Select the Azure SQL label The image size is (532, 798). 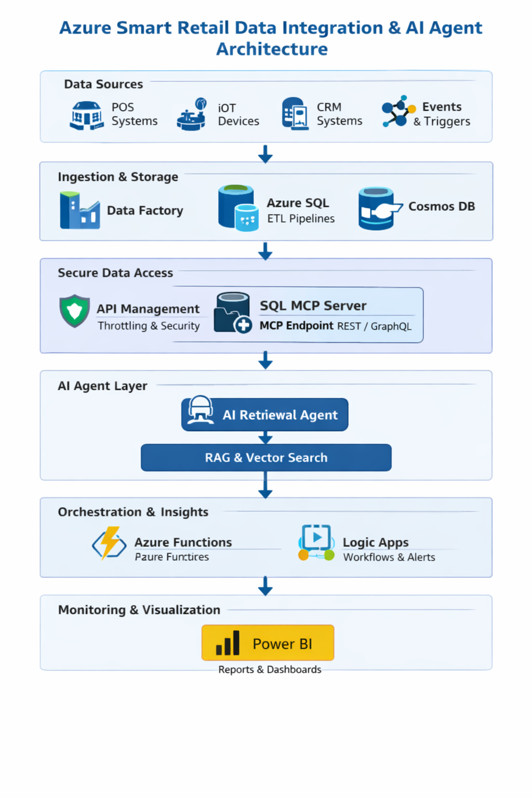click(x=298, y=203)
